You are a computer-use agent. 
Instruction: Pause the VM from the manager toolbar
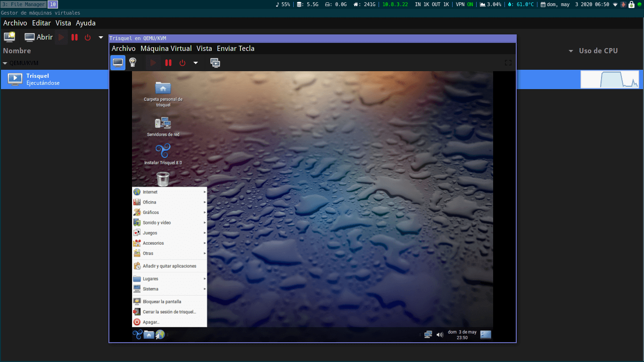tap(74, 37)
